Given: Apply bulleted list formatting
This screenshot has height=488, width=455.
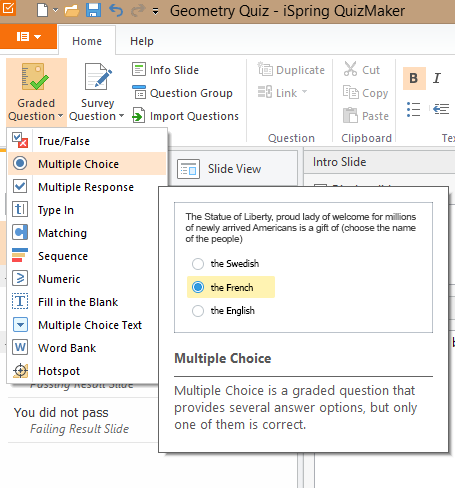Looking at the screenshot, I should pyautogui.click(x=413, y=109).
